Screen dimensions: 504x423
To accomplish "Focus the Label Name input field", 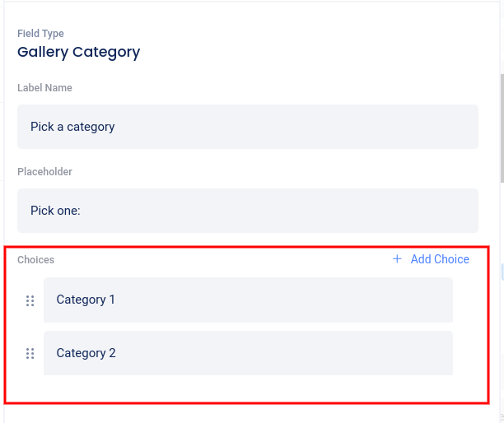I will [x=247, y=127].
